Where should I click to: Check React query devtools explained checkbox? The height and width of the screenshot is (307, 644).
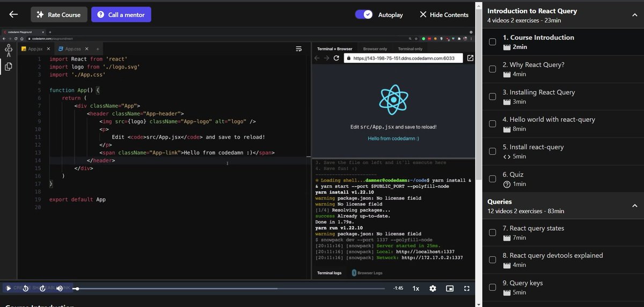(492, 260)
